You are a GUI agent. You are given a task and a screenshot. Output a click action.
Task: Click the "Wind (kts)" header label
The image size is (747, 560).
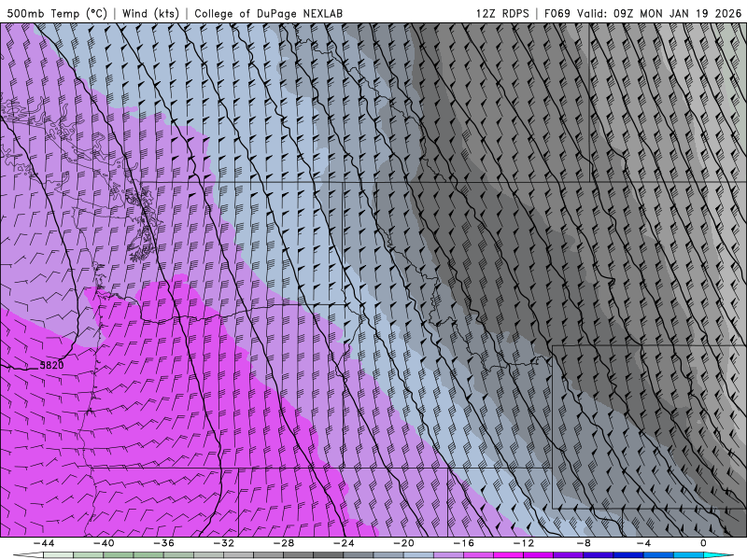click(x=150, y=13)
